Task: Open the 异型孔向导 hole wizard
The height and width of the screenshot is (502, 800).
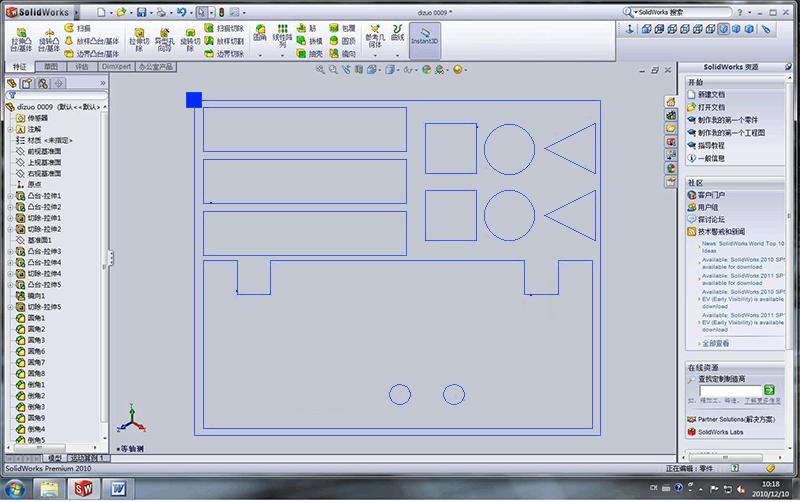Action: pyautogui.click(x=165, y=40)
